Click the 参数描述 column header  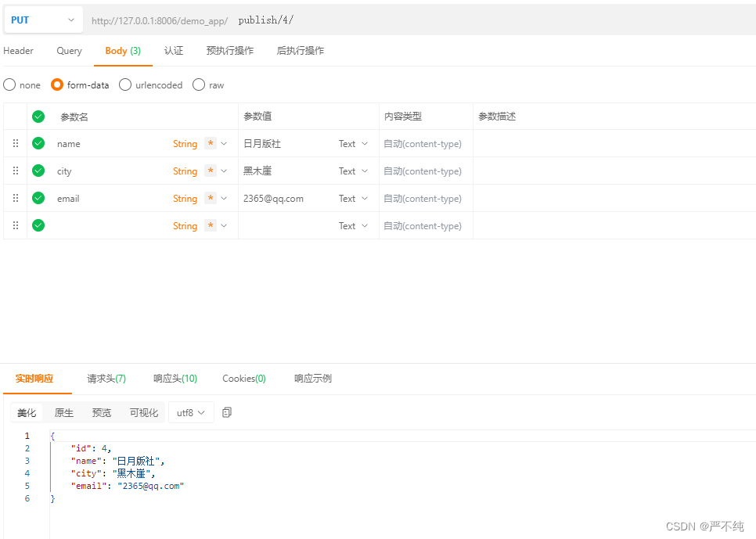[497, 117]
